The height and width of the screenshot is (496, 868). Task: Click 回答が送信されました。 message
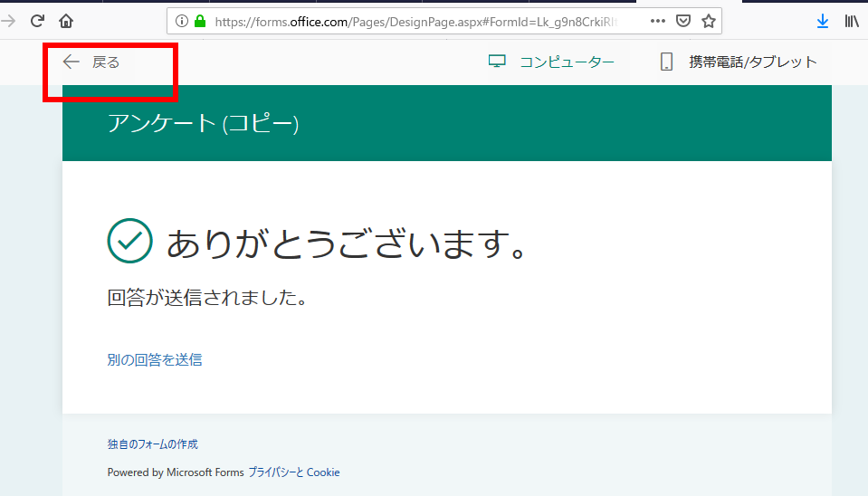coord(207,298)
